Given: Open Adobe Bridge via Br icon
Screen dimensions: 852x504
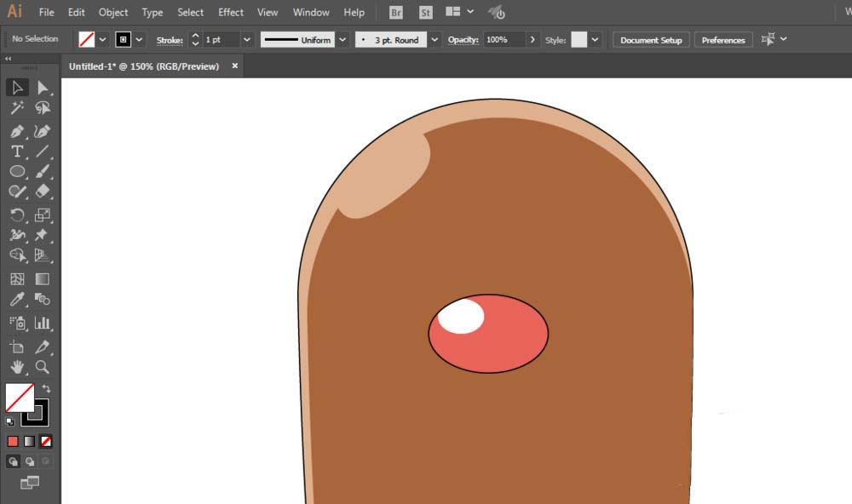Looking at the screenshot, I should 395,13.
